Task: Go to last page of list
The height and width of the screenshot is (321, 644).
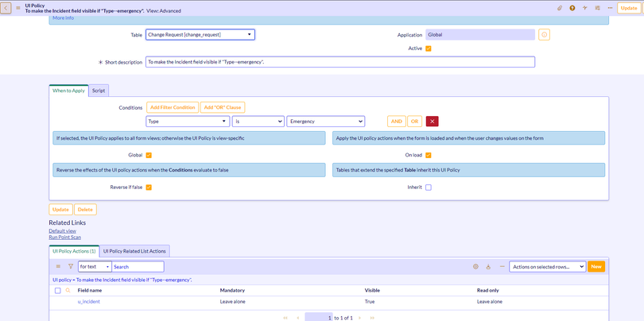Action: 372,318
